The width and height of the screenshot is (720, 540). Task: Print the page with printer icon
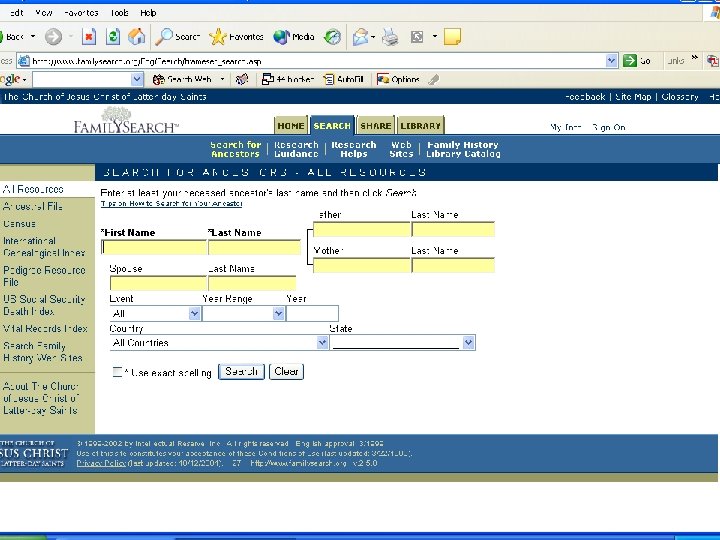pyautogui.click(x=390, y=37)
